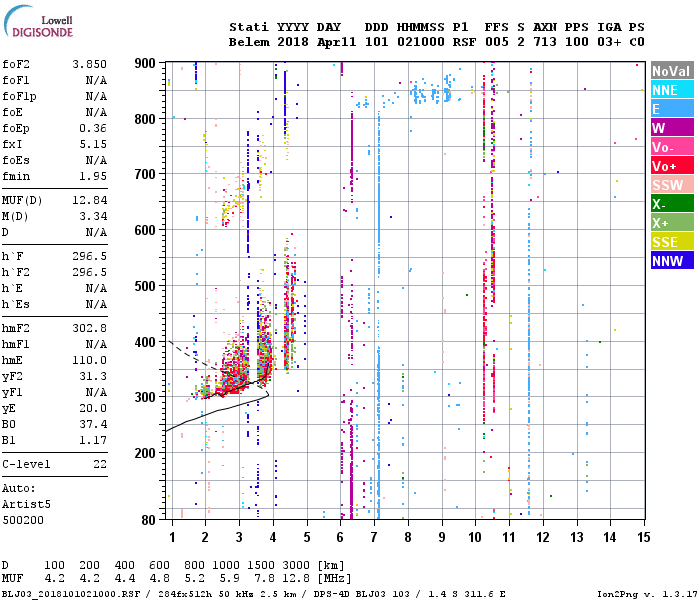Click the M(D) value 3.34
Screen dimensions: 700x600
93,217
